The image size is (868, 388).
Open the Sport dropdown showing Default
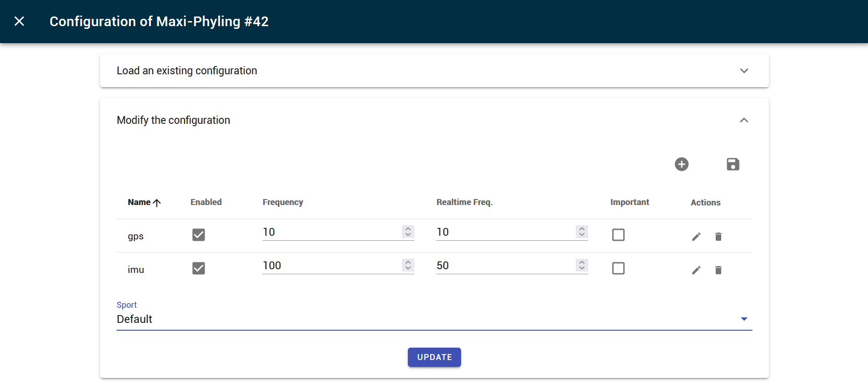coord(434,319)
